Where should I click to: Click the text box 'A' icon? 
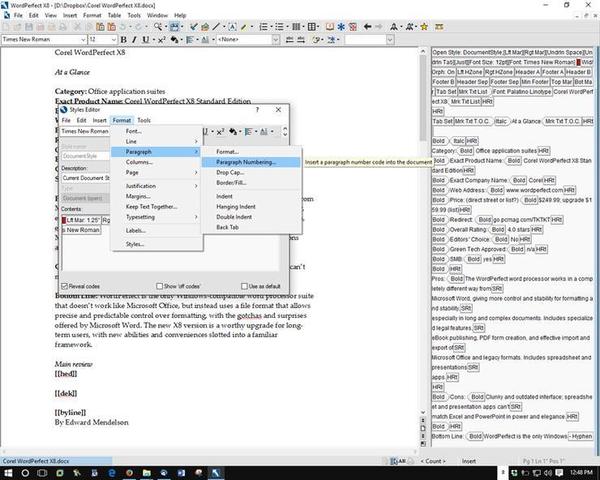tap(232, 26)
